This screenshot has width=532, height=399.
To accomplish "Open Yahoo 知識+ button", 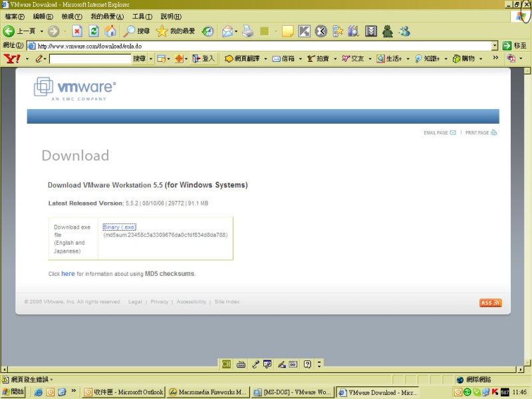I will [x=427, y=59].
